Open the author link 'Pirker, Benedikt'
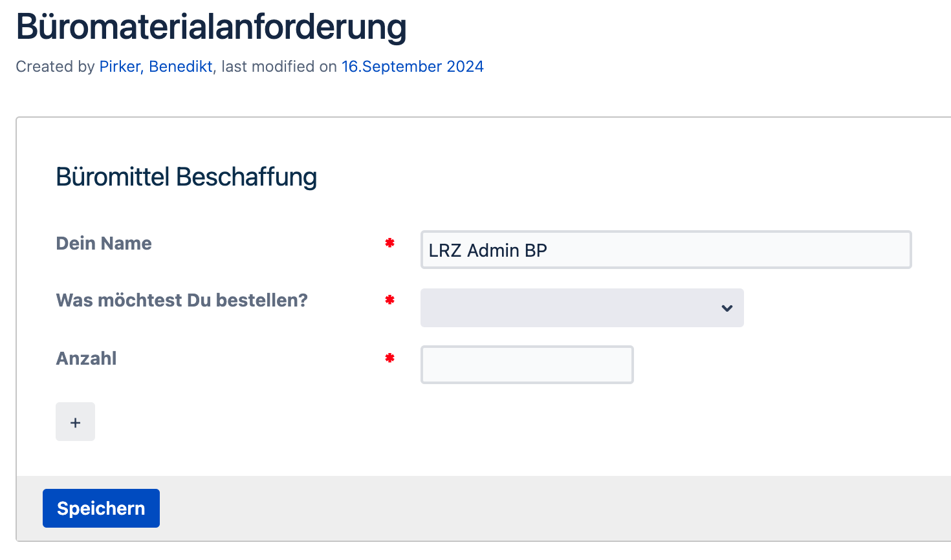The height and width of the screenshot is (560, 951). pos(156,67)
